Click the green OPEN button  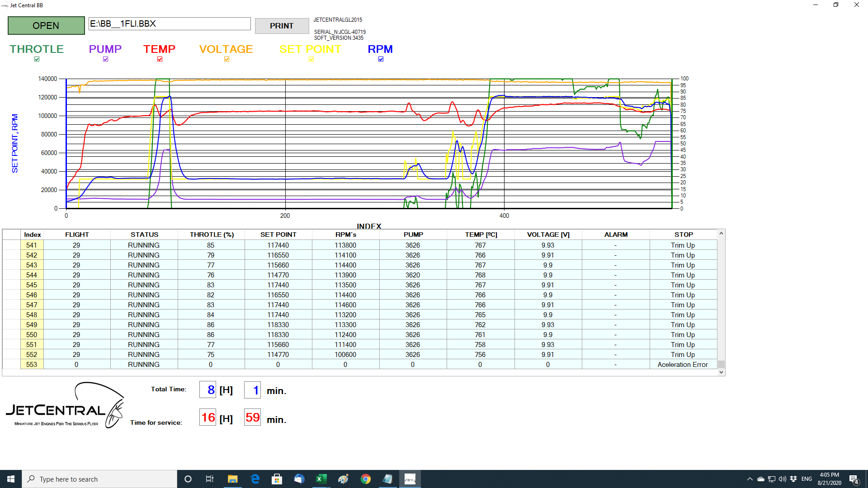46,26
